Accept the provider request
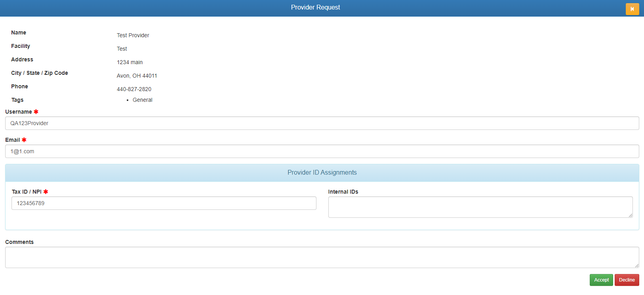Screen dimensions: 644x295 tap(601, 280)
